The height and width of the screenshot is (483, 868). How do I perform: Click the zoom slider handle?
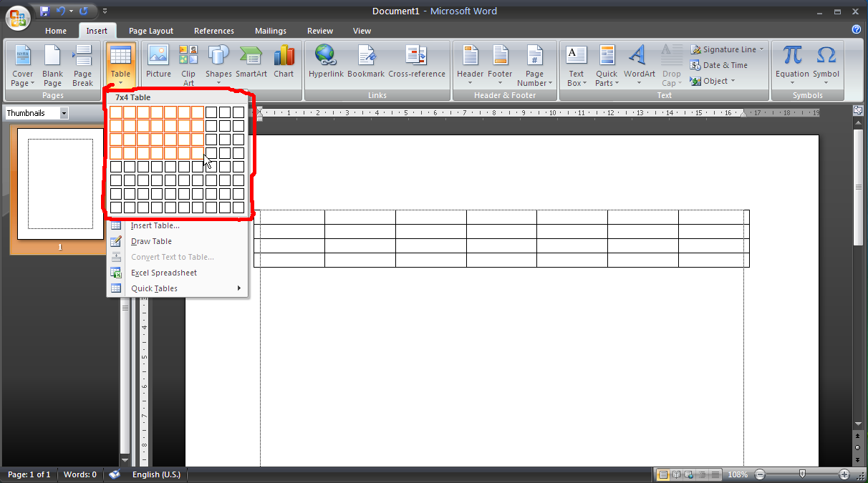(x=802, y=474)
